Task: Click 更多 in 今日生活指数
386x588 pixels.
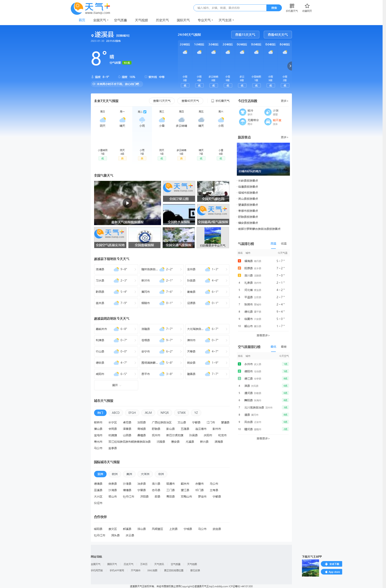Action: pos(284,101)
